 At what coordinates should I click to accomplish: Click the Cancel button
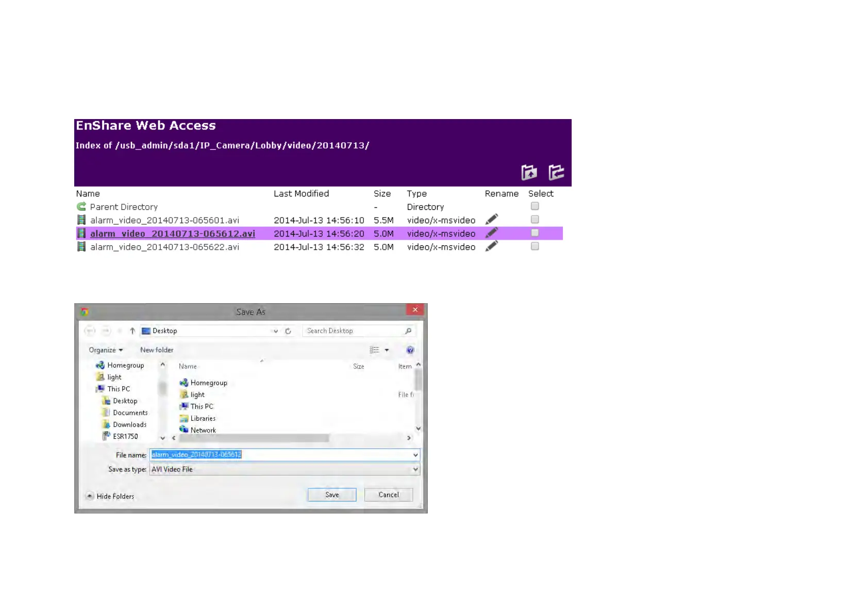point(389,495)
